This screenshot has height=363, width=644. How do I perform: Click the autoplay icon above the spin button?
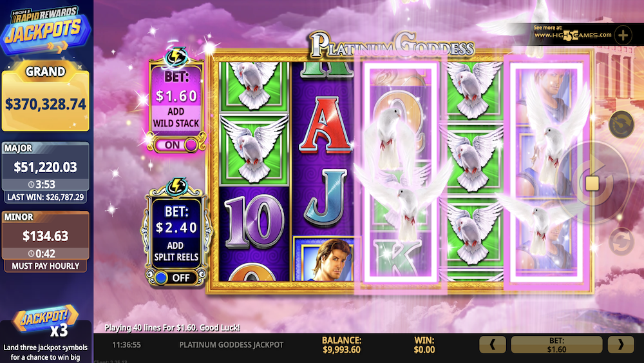pos(621,124)
